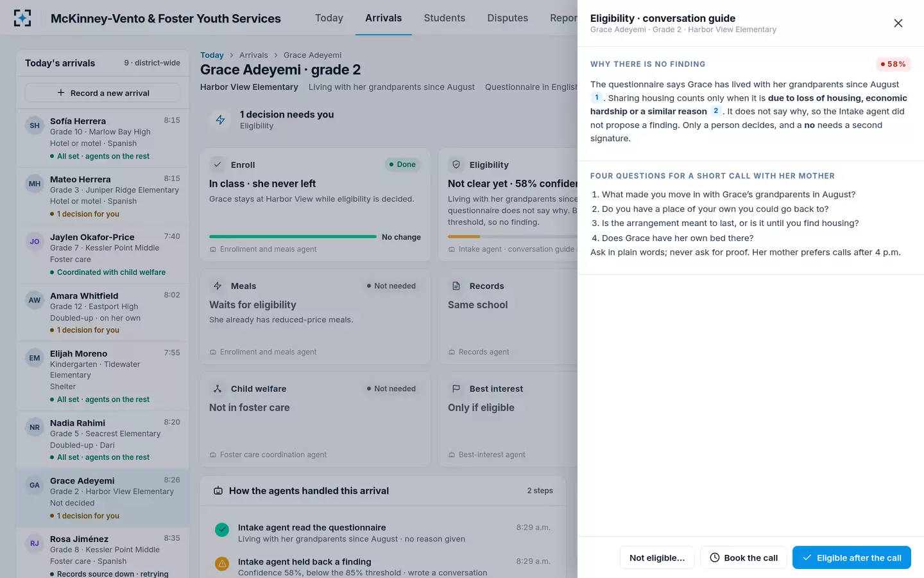Switch to the Arrivals tab
Viewport: 924px width, 578px height.
pyautogui.click(x=384, y=18)
